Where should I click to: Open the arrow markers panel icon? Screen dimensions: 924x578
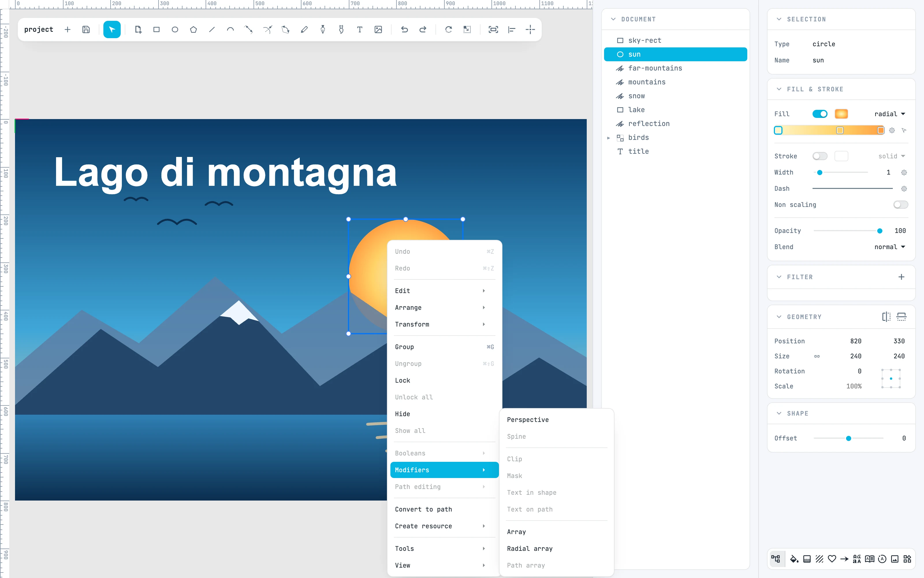(x=845, y=559)
